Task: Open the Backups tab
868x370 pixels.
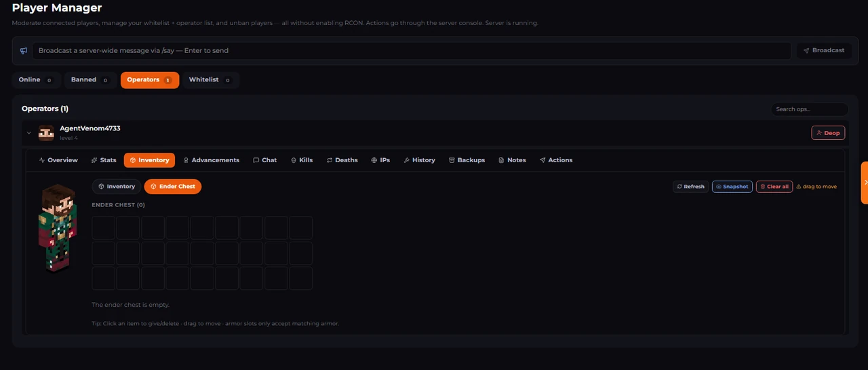Action: 467,160
